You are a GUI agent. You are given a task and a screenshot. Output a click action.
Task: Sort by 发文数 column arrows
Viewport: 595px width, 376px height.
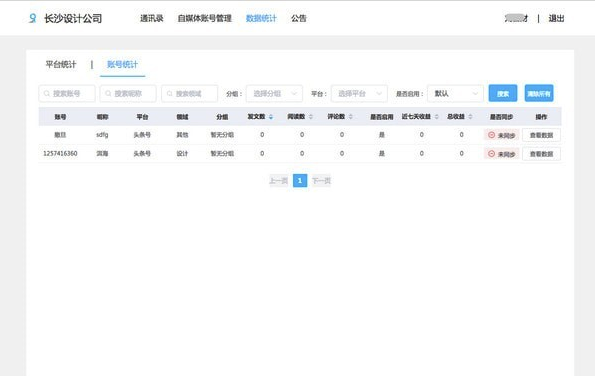271,117
